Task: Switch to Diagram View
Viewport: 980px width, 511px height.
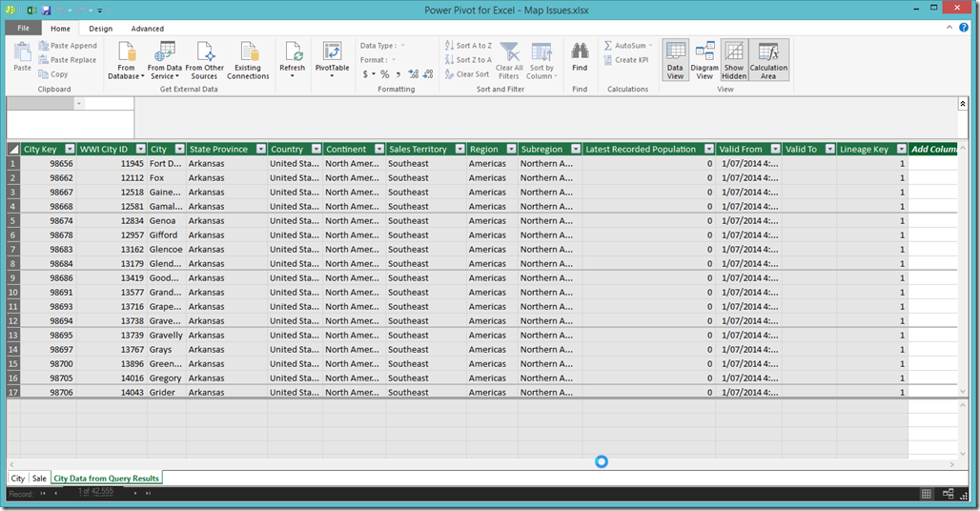Action: click(x=705, y=61)
